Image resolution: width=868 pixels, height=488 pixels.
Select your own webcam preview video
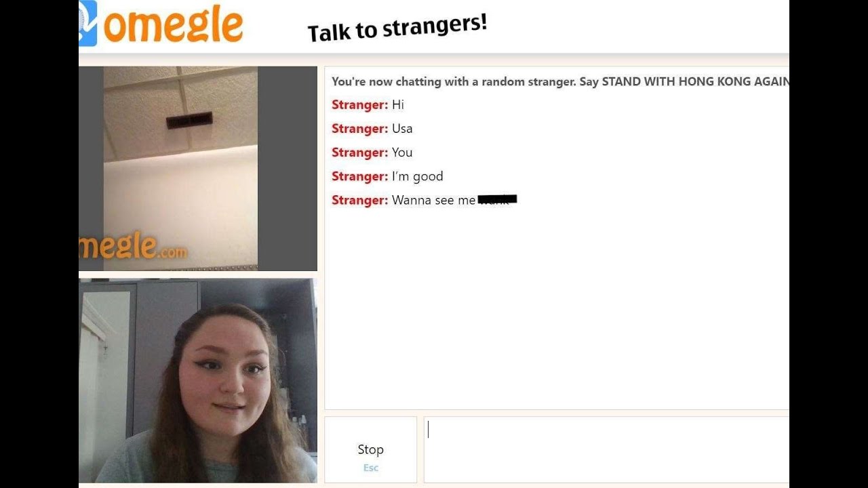[x=198, y=380]
